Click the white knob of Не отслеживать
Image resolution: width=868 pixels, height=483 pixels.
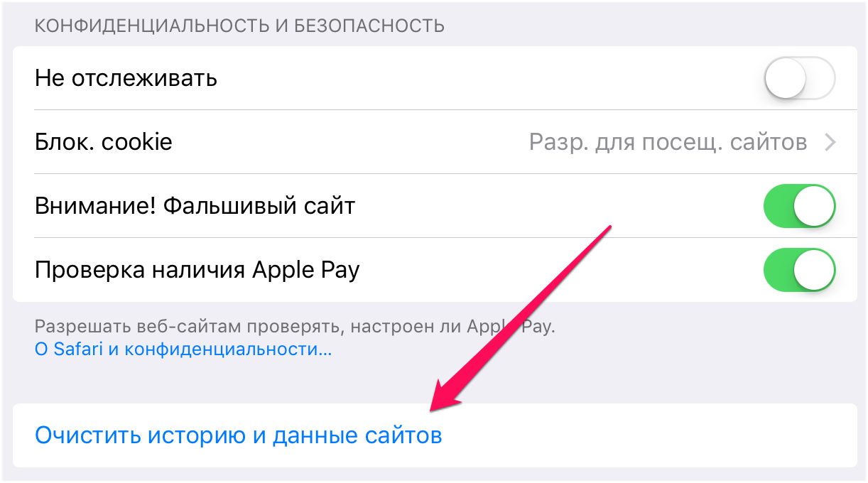point(785,78)
